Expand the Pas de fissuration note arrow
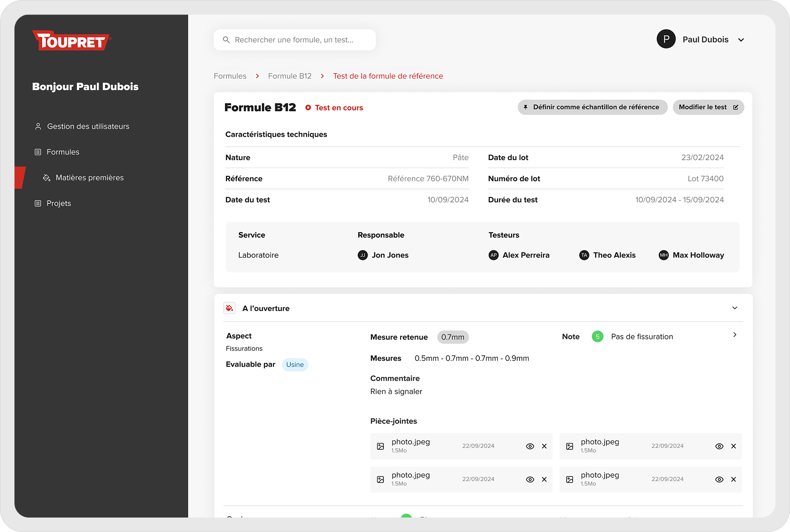790x532 pixels. click(734, 335)
